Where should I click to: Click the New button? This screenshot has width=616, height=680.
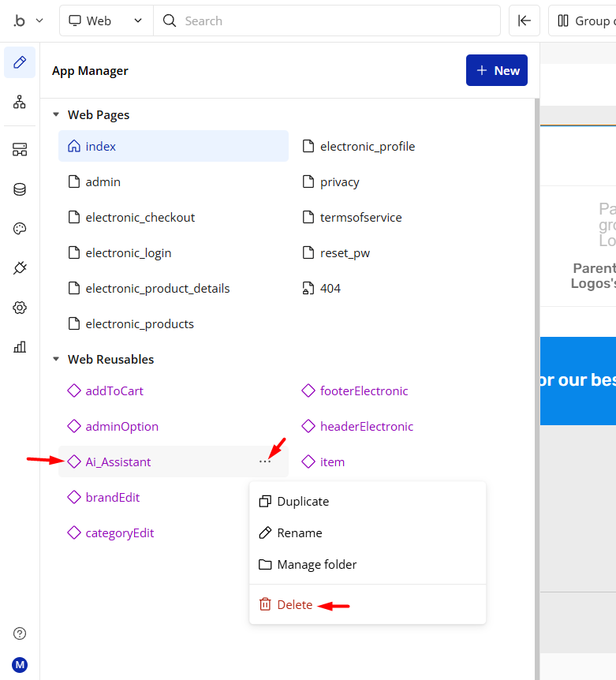coord(497,70)
